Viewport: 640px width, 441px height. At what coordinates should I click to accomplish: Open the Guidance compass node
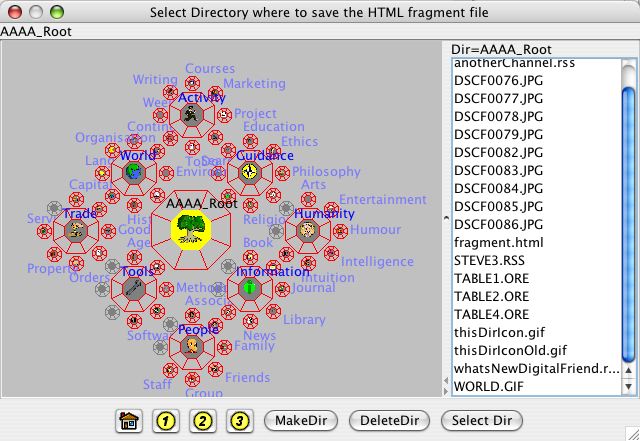coord(249,172)
